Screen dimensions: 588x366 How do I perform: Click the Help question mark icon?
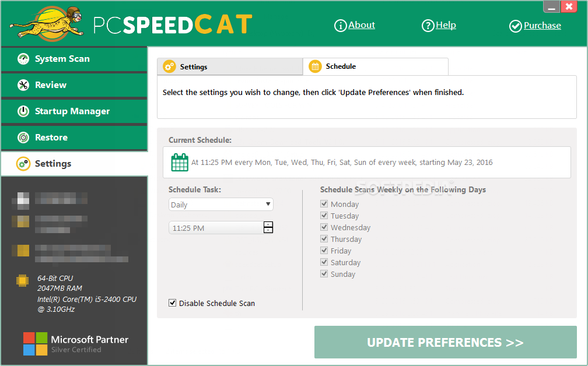click(428, 26)
